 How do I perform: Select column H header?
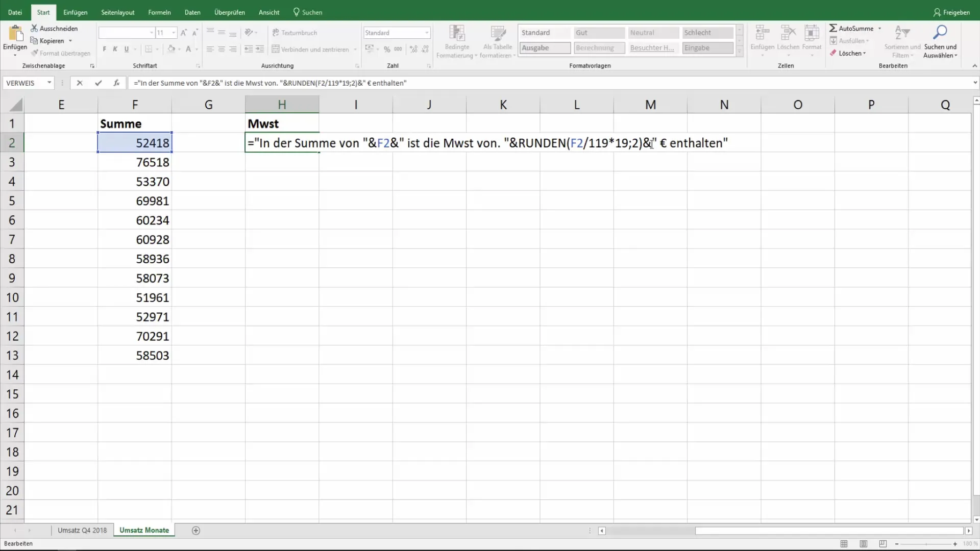click(282, 105)
